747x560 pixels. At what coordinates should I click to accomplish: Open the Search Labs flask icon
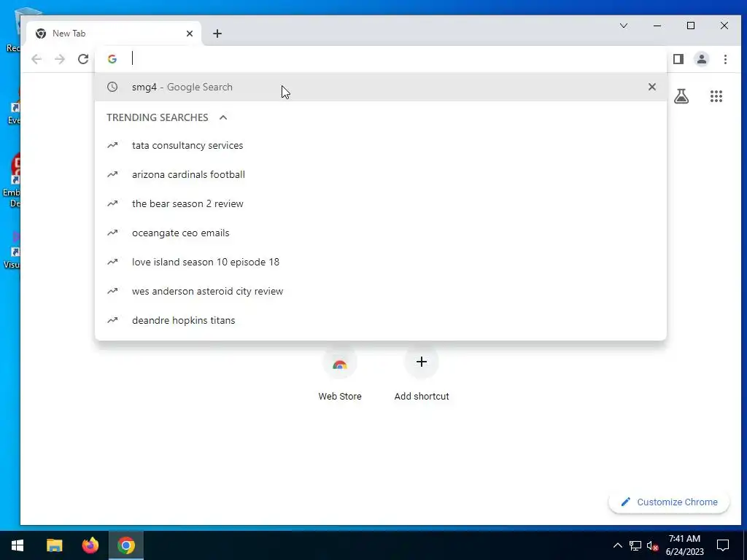pyautogui.click(x=681, y=97)
